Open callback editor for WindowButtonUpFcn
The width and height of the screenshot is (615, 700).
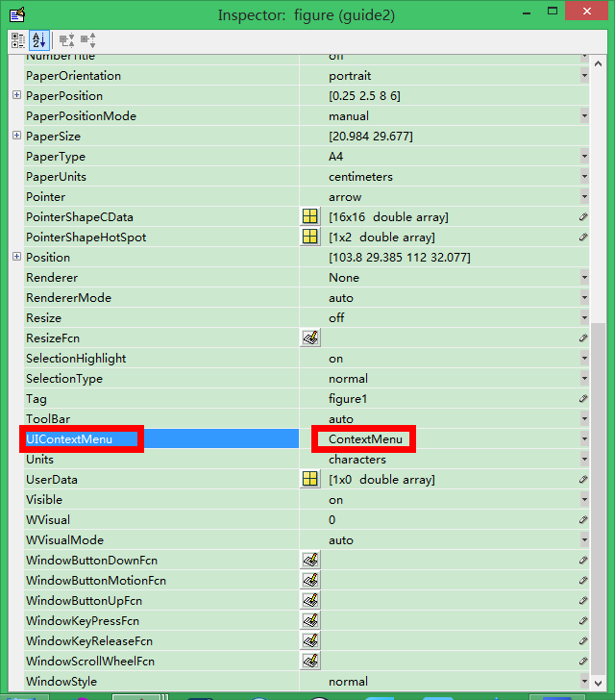pos(310,600)
